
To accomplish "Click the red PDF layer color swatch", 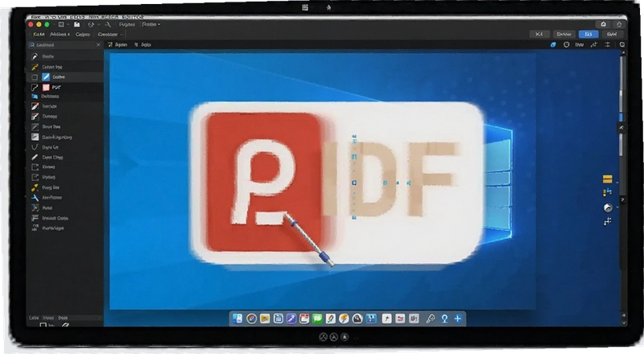I will pyautogui.click(x=46, y=88).
